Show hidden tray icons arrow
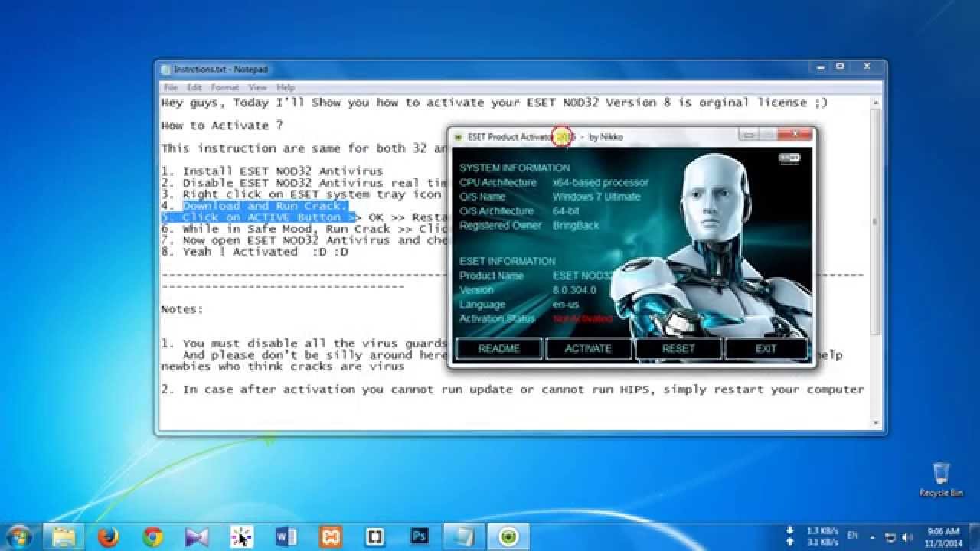Screen dimensions: 980x551 pyautogui.click(x=873, y=536)
